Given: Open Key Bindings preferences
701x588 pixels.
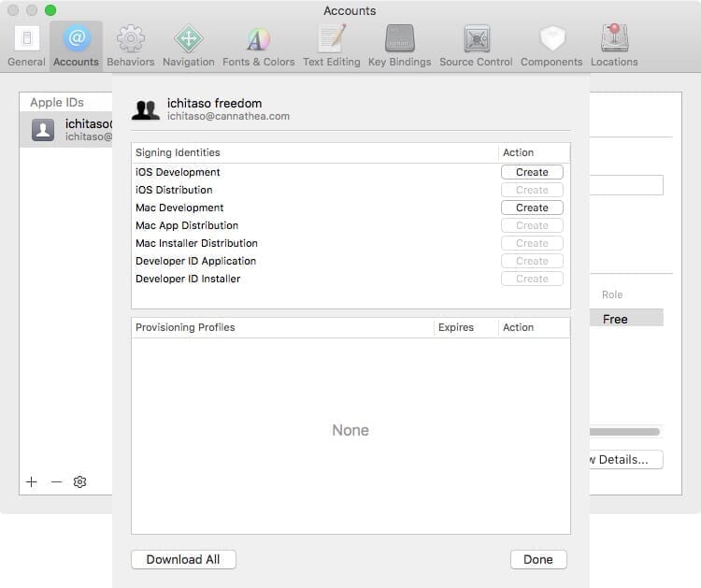Looking at the screenshot, I should (x=399, y=45).
